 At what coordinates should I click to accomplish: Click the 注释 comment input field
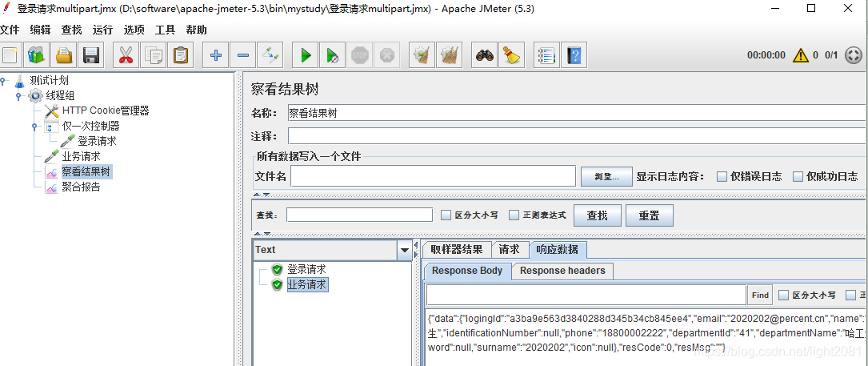click(x=578, y=136)
